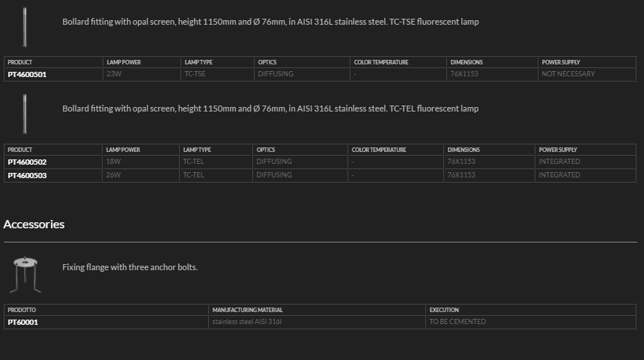
Task: Click the 26W lamp power value
Action: 113,175
